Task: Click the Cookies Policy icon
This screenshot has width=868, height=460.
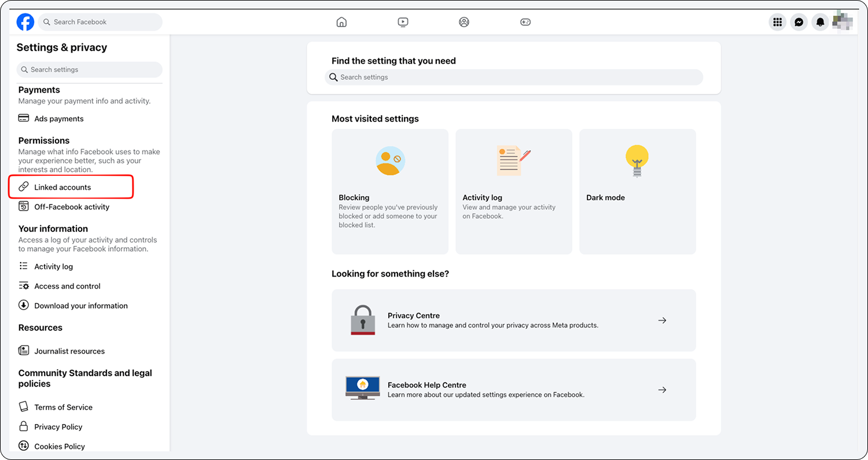Action: [x=24, y=446]
